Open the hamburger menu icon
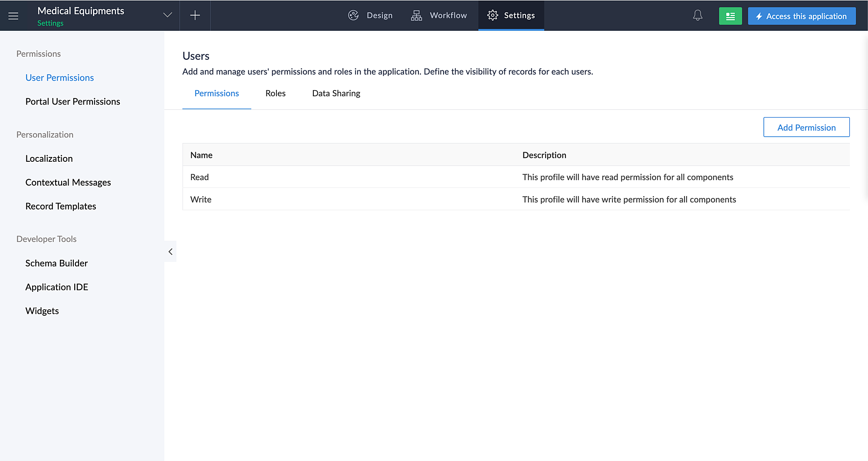868x461 pixels. tap(13, 16)
